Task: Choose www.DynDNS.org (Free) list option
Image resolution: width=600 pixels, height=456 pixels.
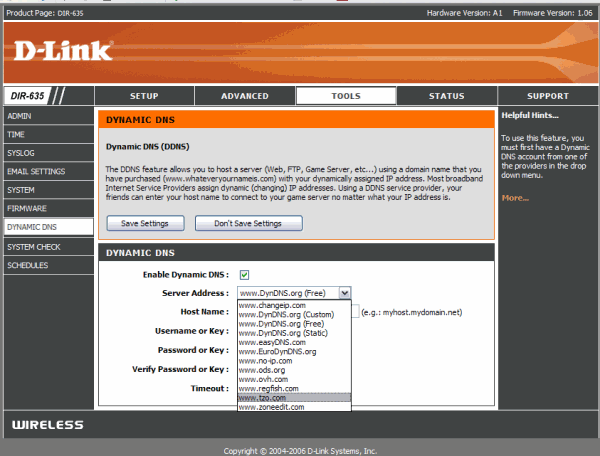Action: point(294,324)
